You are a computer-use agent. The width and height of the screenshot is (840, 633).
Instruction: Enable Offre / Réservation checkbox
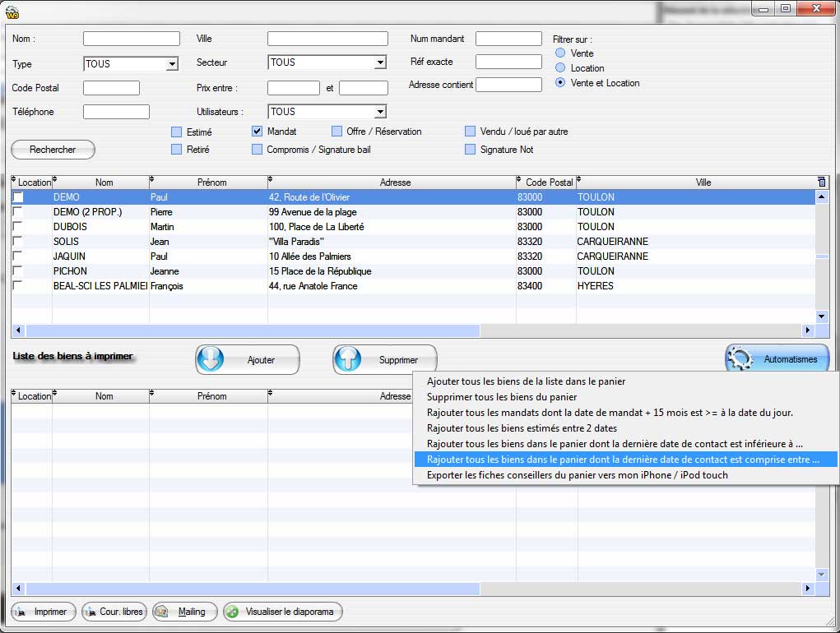337,131
